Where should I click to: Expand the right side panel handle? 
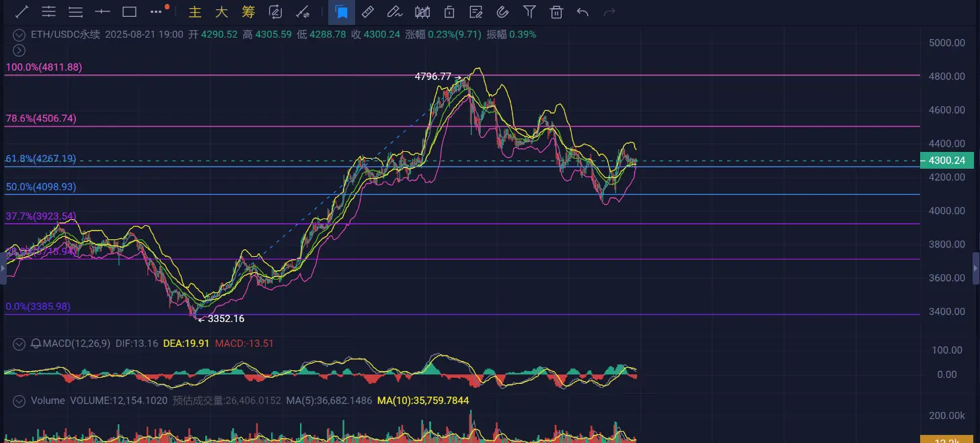click(x=977, y=269)
